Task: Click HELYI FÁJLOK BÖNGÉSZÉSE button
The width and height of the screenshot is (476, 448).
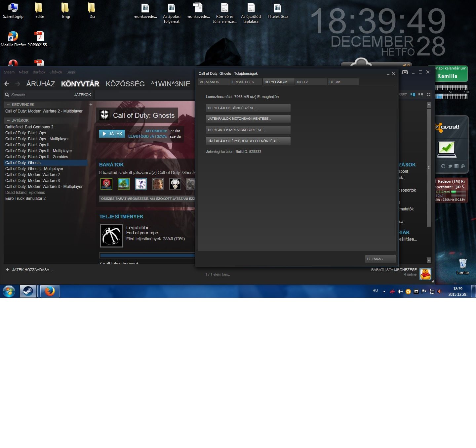Action: pyautogui.click(x=248, y=108)
